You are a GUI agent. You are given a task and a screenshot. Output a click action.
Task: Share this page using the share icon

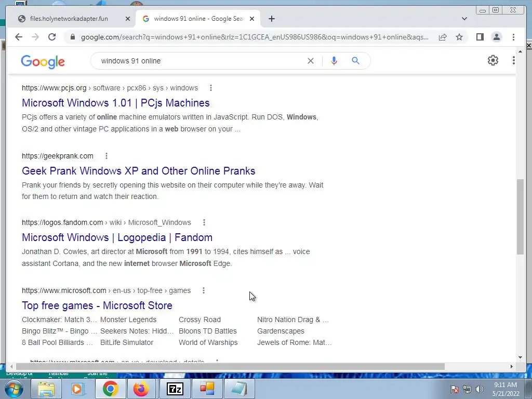point(443,37)
